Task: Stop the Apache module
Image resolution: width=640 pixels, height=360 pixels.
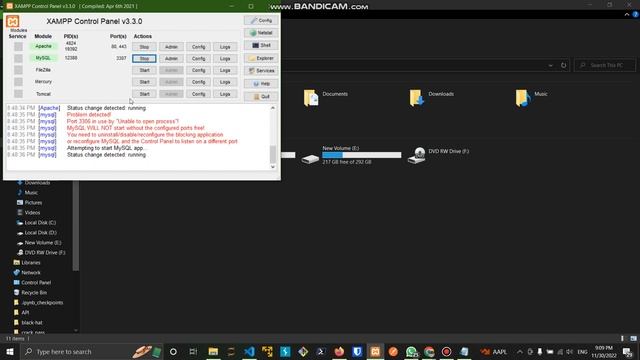Action: click(144, 47)
